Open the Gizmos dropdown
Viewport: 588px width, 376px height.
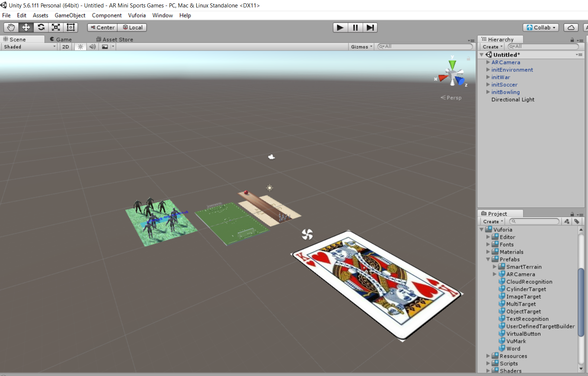[x=361, y=47]
